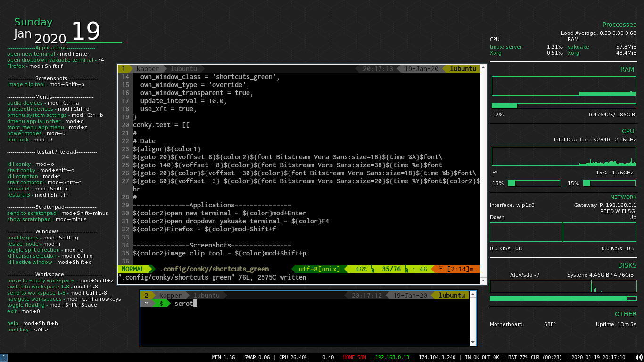Place cursor on line 18 use_xft
644x362 pixels.
(x=168, y=109)
